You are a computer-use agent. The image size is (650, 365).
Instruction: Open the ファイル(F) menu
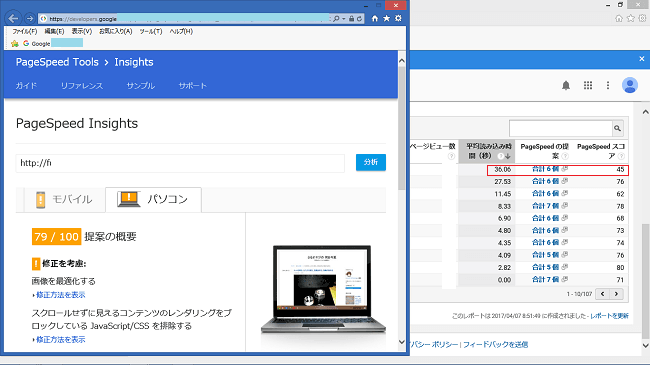(24, 32)
